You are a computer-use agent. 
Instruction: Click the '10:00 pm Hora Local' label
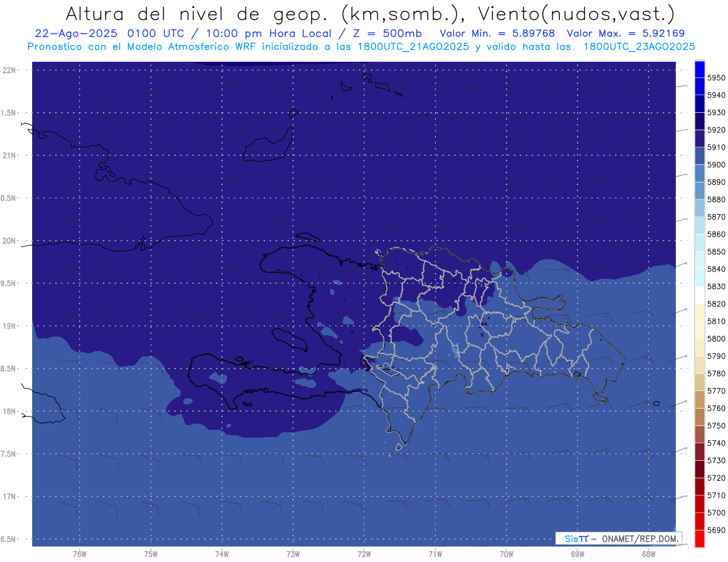click(269, 34)
